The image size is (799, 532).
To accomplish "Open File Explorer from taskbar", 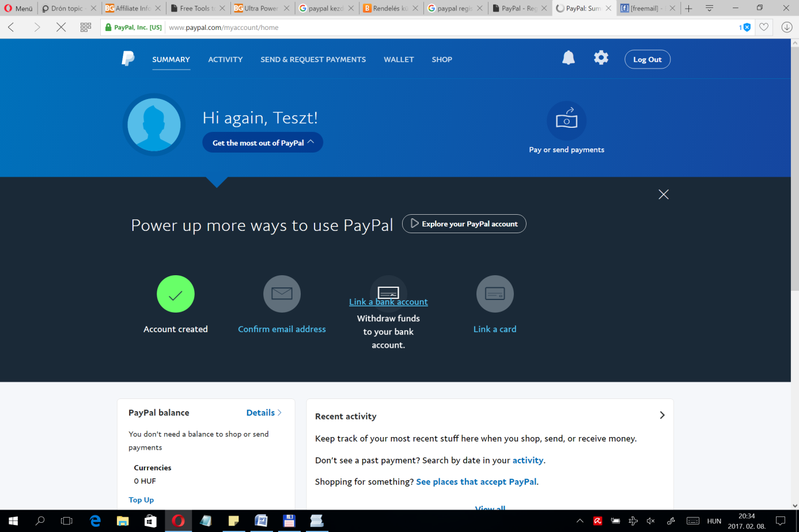I will click(123, 521).
